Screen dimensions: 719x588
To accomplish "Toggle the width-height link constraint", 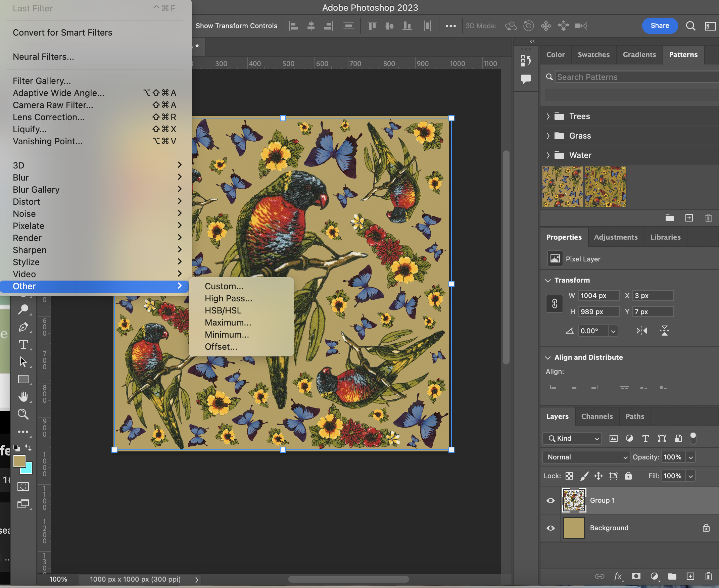I will (x=555, y=303).
